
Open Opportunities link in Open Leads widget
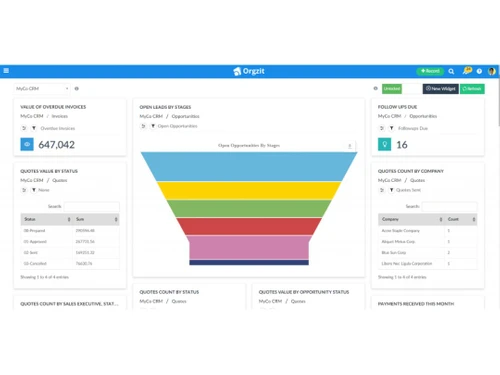[185, 116]
